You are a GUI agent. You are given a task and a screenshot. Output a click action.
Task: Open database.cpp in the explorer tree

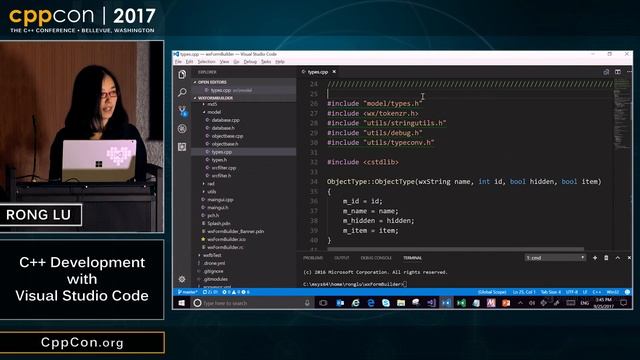click(226, 120)
